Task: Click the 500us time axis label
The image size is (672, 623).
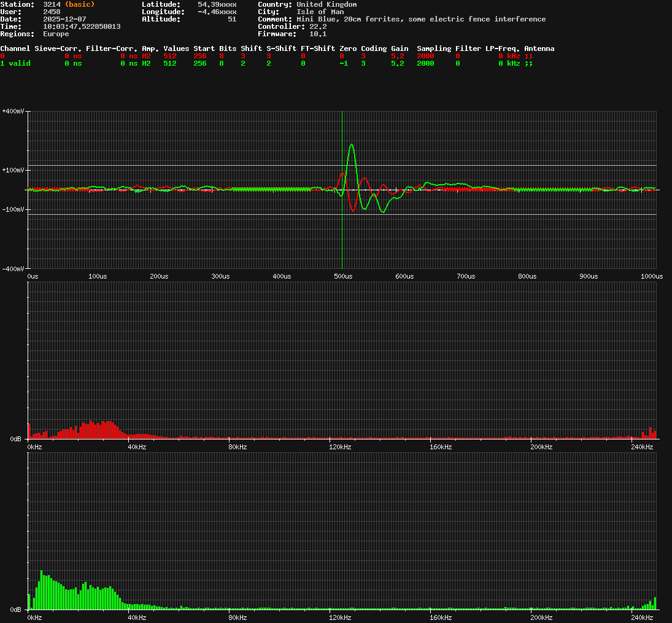Action: point(343,277)
